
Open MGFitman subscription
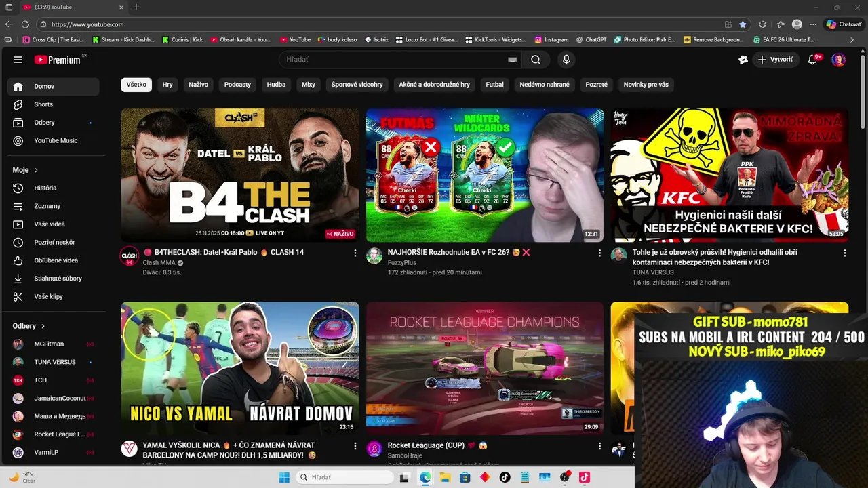tap(54, 344)
